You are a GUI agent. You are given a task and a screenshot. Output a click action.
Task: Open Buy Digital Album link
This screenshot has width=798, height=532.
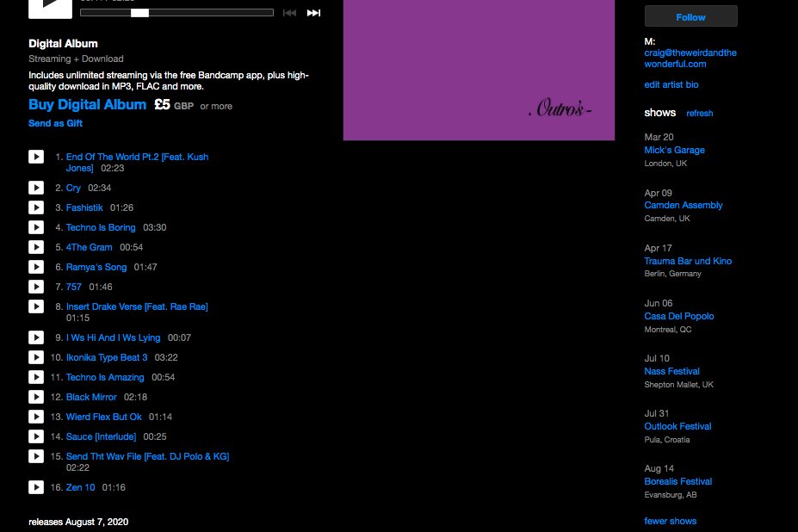coord(87,105)
